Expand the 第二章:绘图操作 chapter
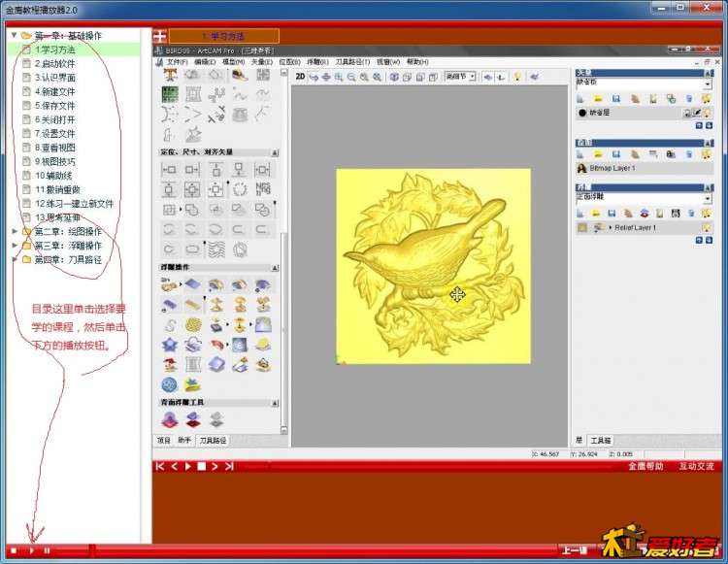Screen dimensions: 728x564 (15, 231)
